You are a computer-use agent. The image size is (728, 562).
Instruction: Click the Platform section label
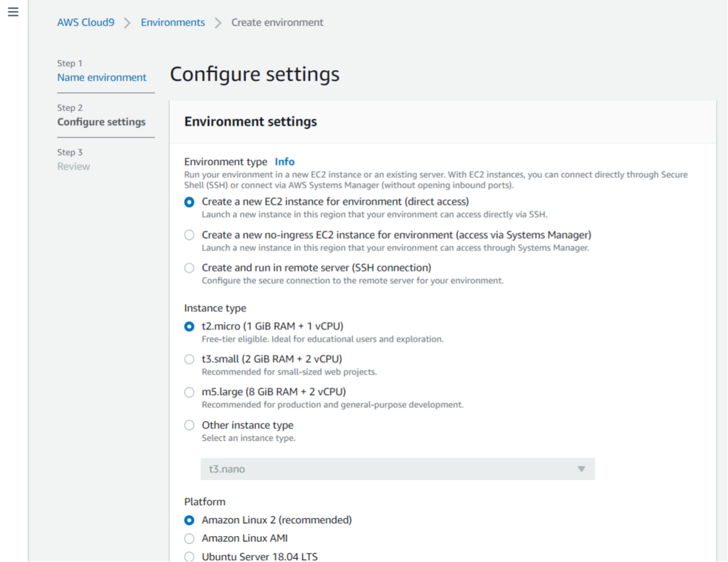click(x=205, y=502)
